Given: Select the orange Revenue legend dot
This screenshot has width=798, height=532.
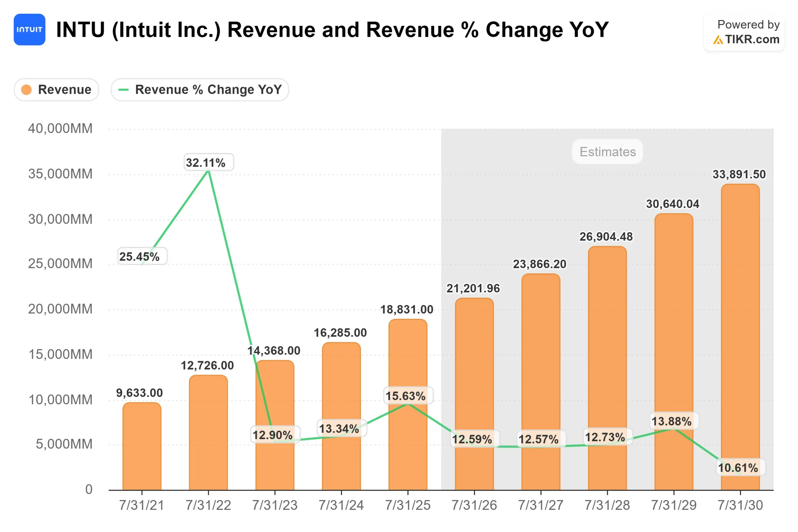Looking at the screenshot, I should tap(26, 89).
